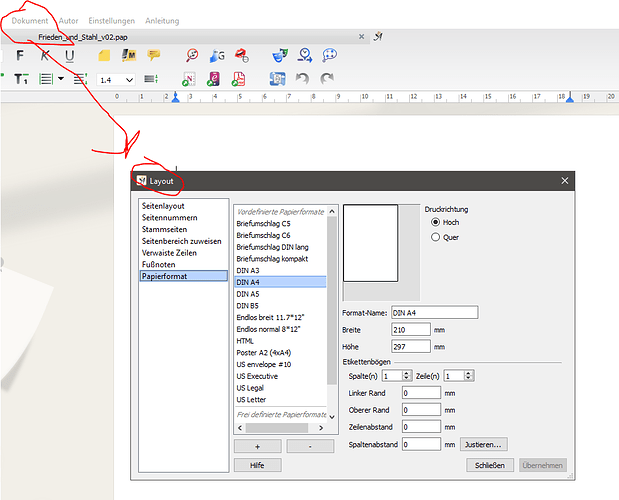Click the left indent marker on ruler
This screenshot has width=619, height=500.
(x=176, y=97)
